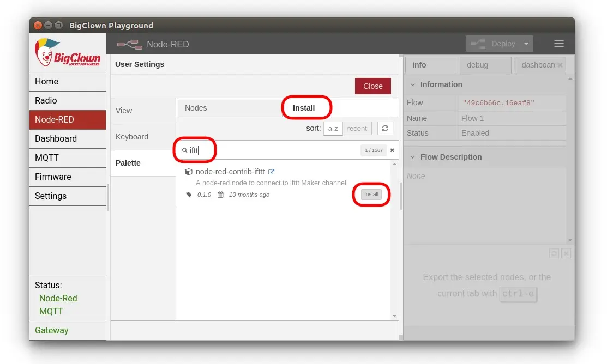Click the Node-Red status entry

click(58, 298)
